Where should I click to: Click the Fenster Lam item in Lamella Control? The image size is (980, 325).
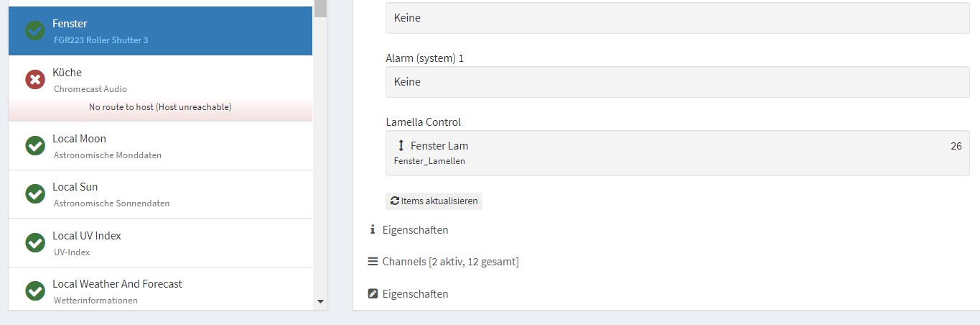(677, 153)
